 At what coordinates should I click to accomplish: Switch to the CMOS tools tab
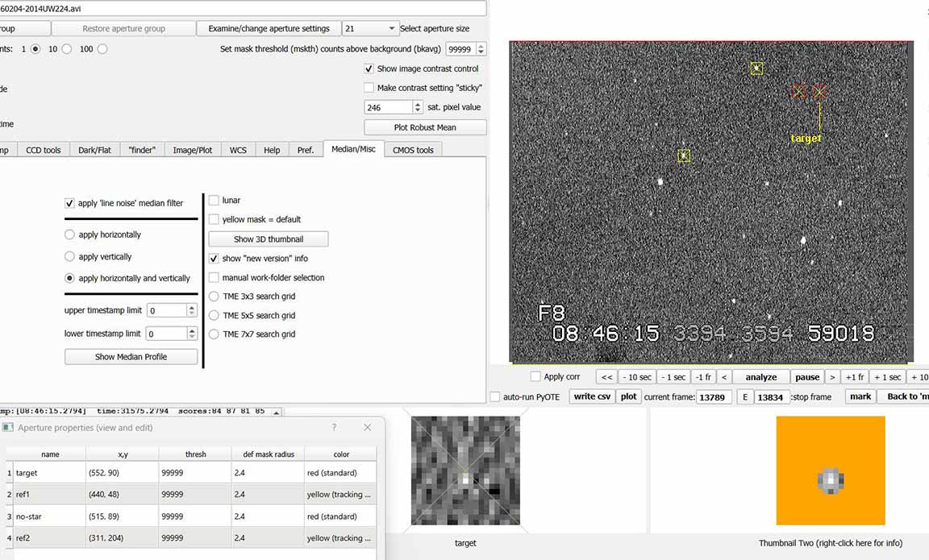click(x=413, y=150)
